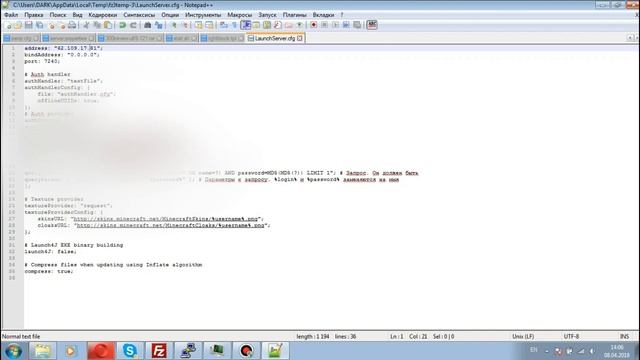Viewport: 640px width, 360px height.
Task: Save the recorded macro icon
Action: (x=357, y=25)
